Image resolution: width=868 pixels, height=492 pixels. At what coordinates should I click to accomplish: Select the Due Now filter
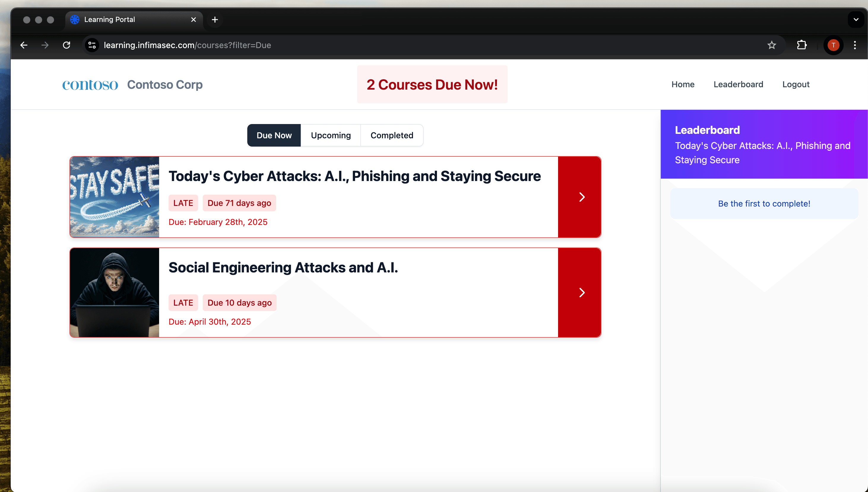(x=274, y=135)
